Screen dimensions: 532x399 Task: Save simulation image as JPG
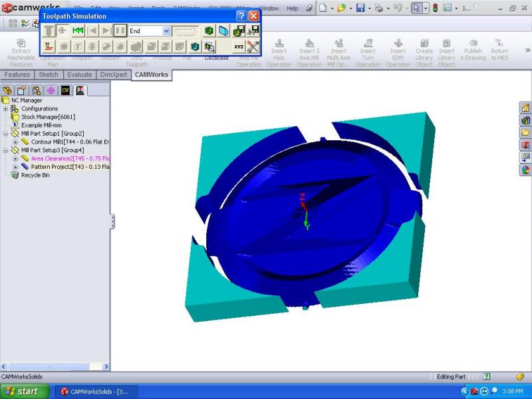click(253, 31)
